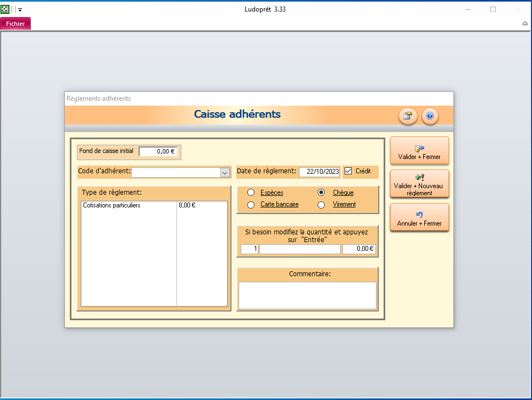This screenshot has height=400, width=532.
Task: Click the Fond de caisse initial field
Action: 158,151
